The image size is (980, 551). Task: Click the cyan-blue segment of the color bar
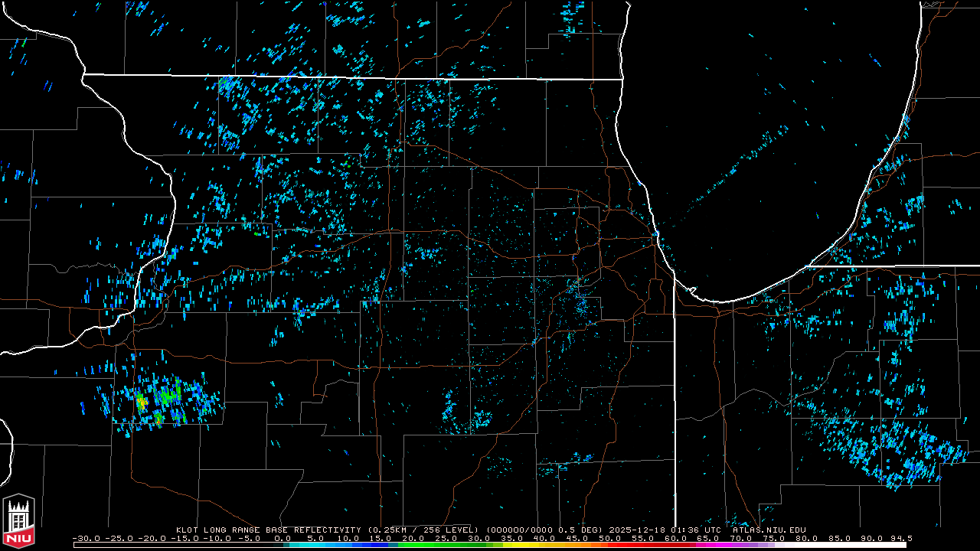337,545
